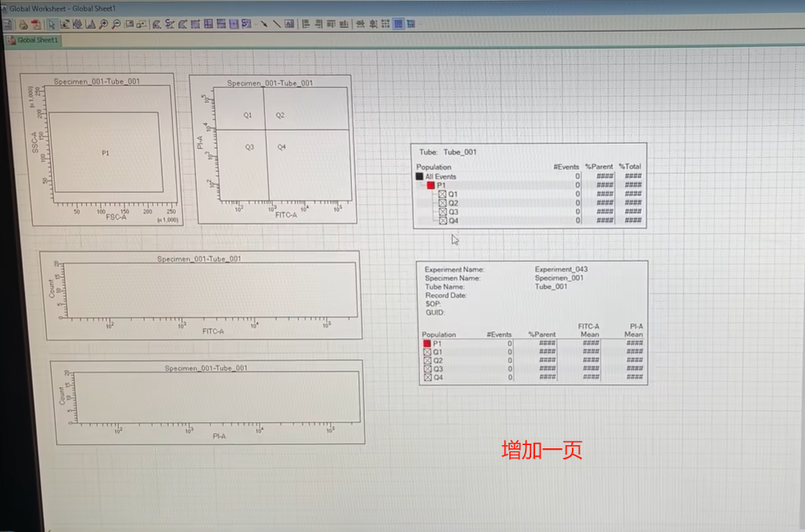Screen dimensions: 805x532
Task: Click Q1 crossed box in statistics table
Action: (x=427, y=352)
